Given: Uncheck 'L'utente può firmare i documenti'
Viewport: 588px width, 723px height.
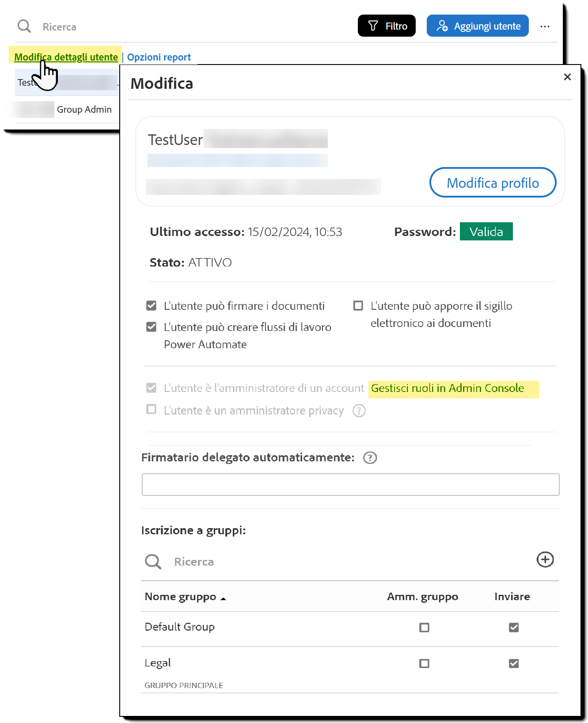Looking at the screenshot, I should pos(152,306).
